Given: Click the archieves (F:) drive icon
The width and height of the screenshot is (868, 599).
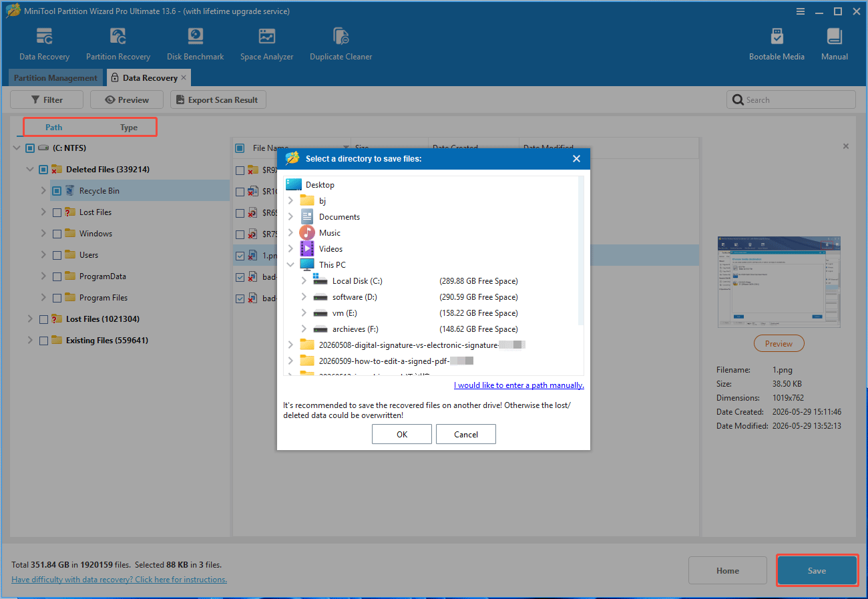Looking at the screenshot, I should point(320,329).
